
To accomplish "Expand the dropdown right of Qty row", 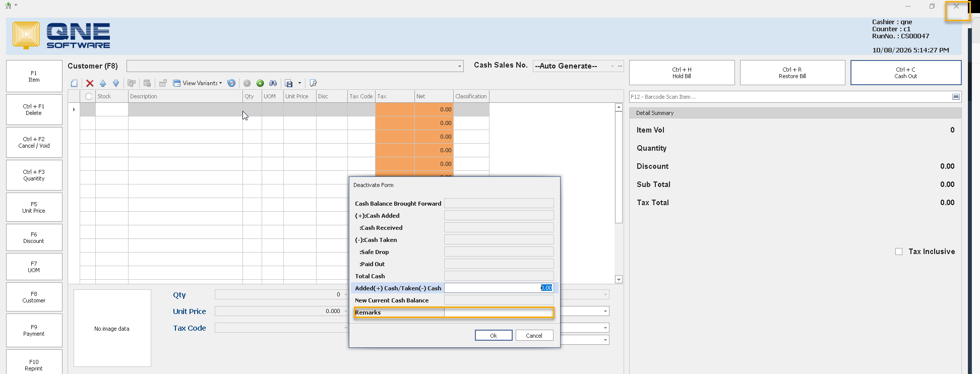I will pyautogui.click(x=605, y=294).
